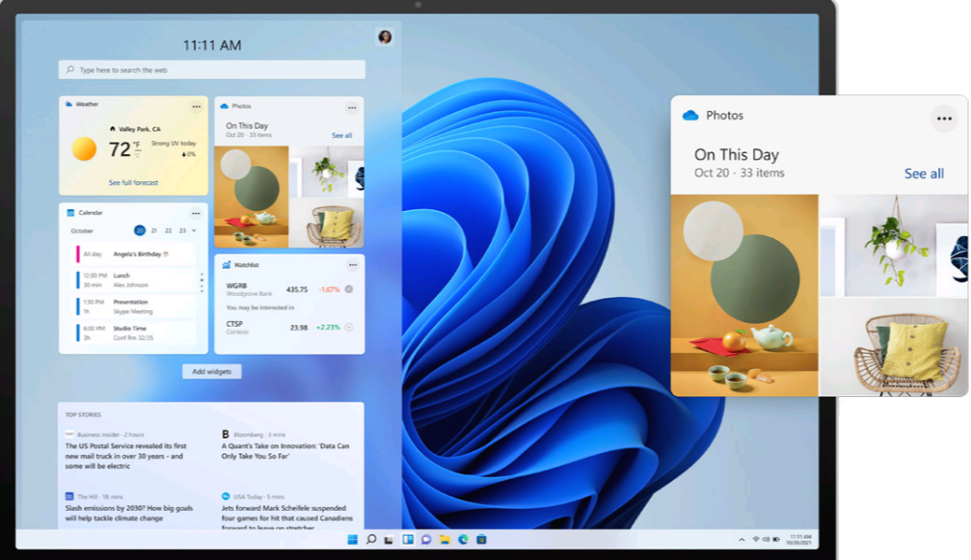Open Task View on the taskbar

coord(389,540)
